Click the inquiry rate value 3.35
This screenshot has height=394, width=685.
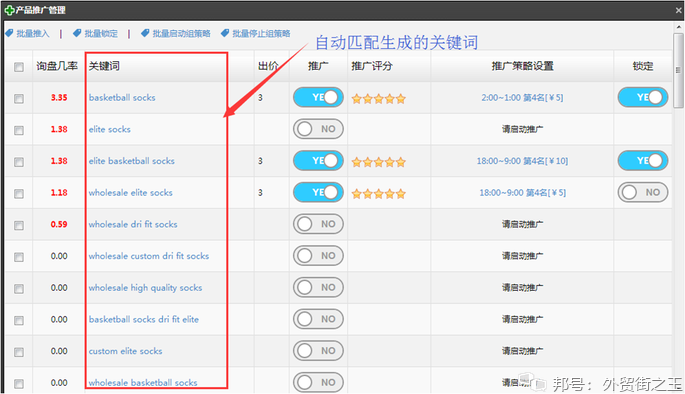[59, 98]
